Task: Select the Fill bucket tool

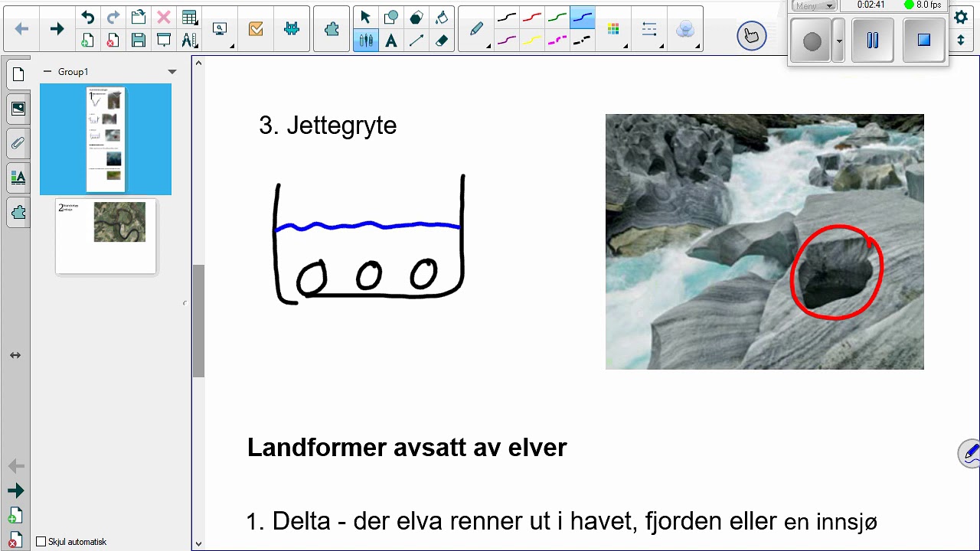Action: (441, 17)
